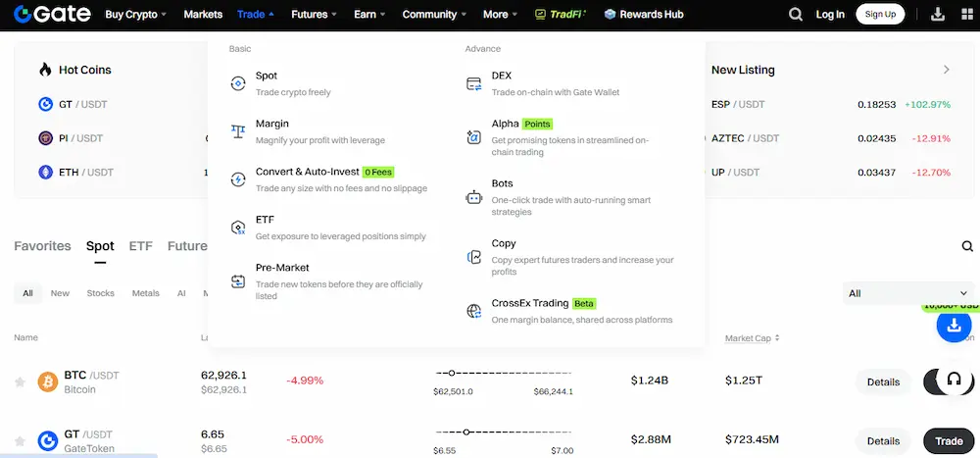The width and height of the screenshot is (980, 458).
Task: Sort by Market Cap column
Action: pyautogui.click(x=753, y=338)
